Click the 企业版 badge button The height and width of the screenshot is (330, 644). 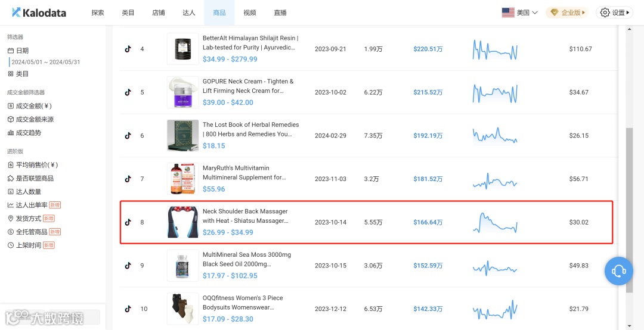(x=567, y=13)
